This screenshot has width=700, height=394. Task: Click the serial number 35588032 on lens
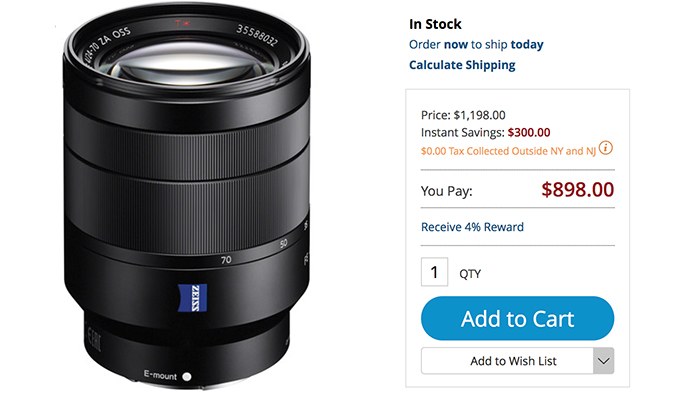(x=257, y=36)
